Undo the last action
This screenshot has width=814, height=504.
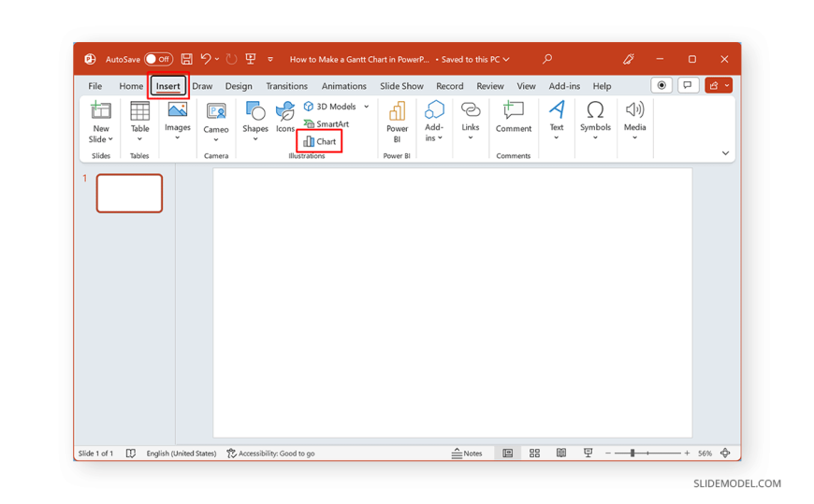pos(206,59)
